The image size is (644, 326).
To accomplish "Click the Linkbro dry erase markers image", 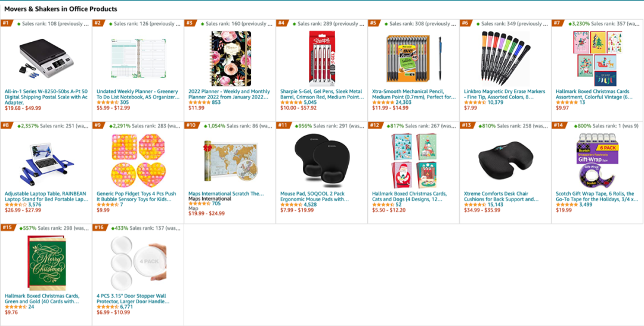I will point(505,57).
